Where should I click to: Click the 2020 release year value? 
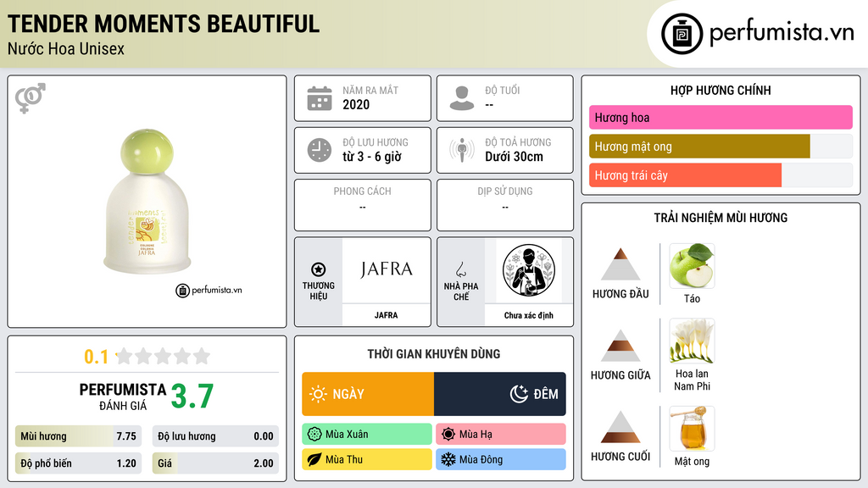point(356,104)
